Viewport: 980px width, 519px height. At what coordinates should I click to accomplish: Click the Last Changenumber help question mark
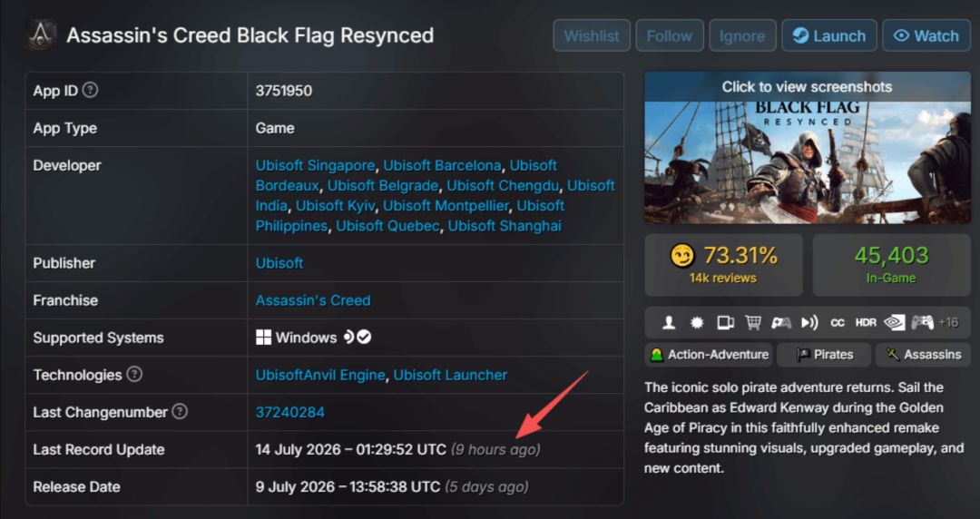180,411
